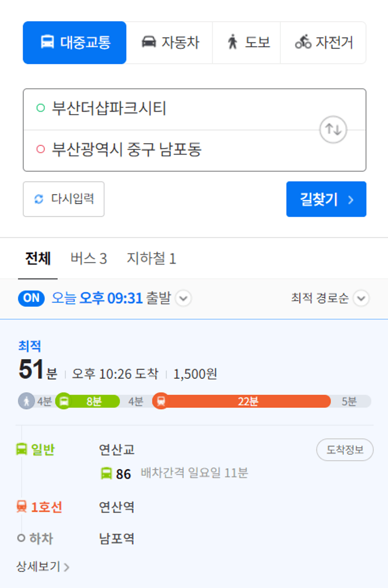
Task: Select the 전체 tab
Action: tap(38, 259)
